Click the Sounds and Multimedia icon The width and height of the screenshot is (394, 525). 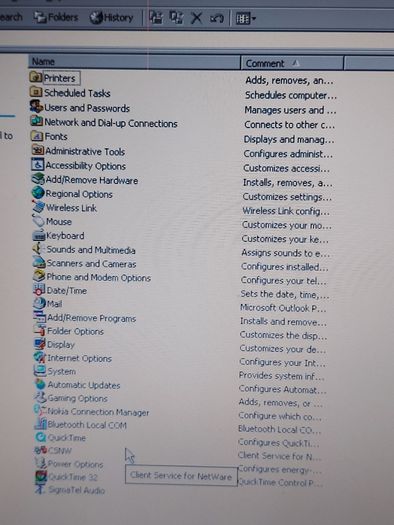[39, 249]
